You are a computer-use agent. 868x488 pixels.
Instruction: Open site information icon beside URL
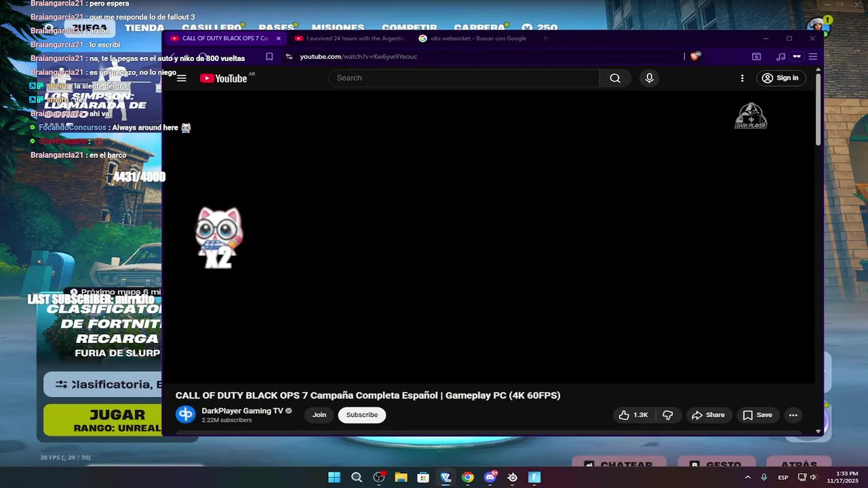tap(289, 57)
